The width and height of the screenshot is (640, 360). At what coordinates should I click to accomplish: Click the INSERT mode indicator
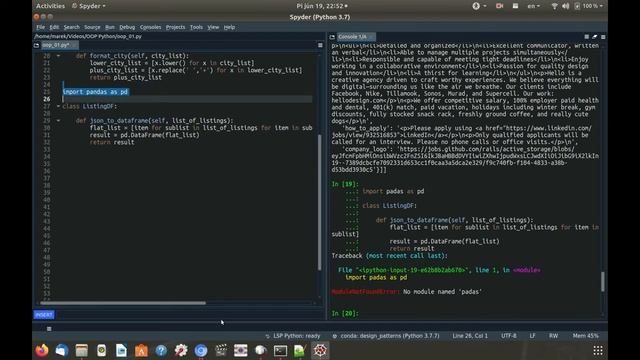44,315
